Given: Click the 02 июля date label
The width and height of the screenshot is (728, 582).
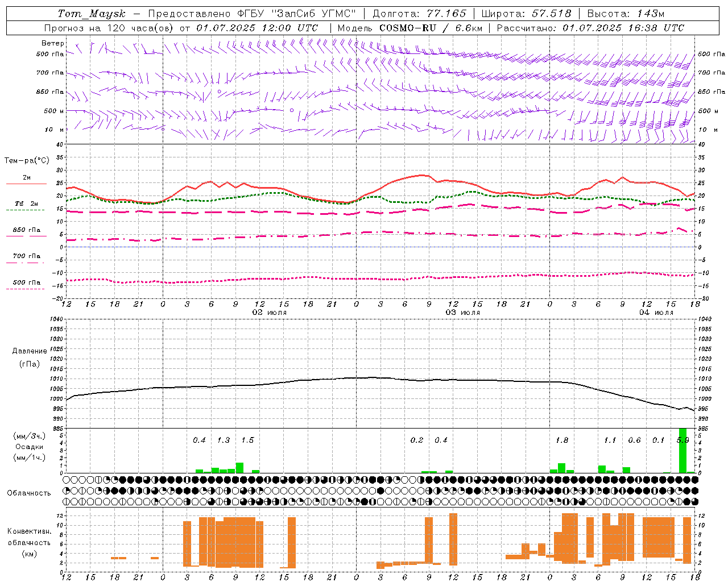Looking at the screenshot, I should click(x=270, y=313).
